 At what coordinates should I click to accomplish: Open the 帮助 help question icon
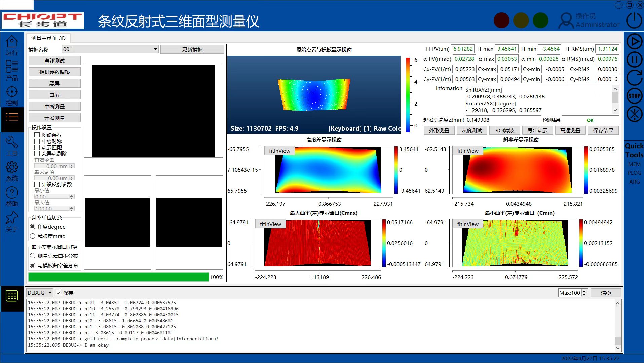(x=12, y=193)
